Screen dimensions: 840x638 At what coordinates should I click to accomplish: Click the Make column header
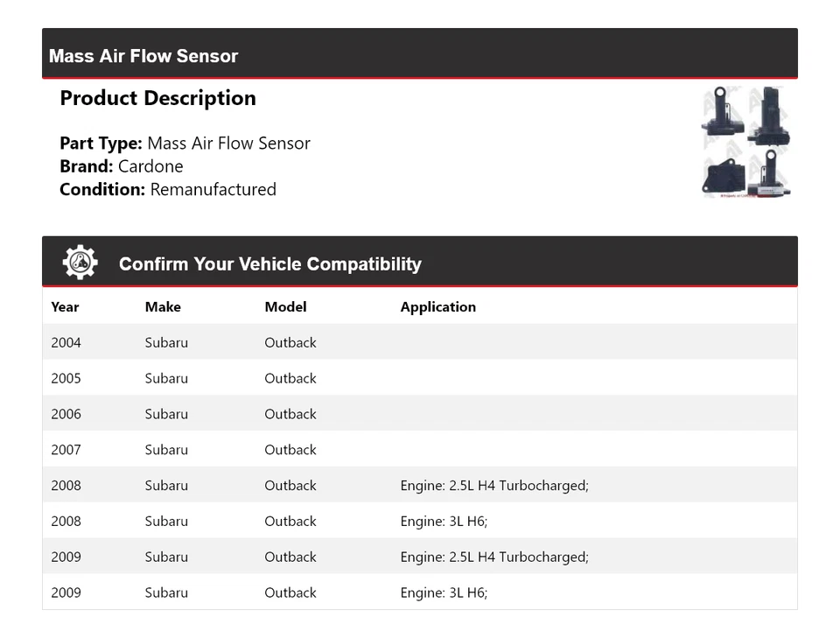coord(163,307)
